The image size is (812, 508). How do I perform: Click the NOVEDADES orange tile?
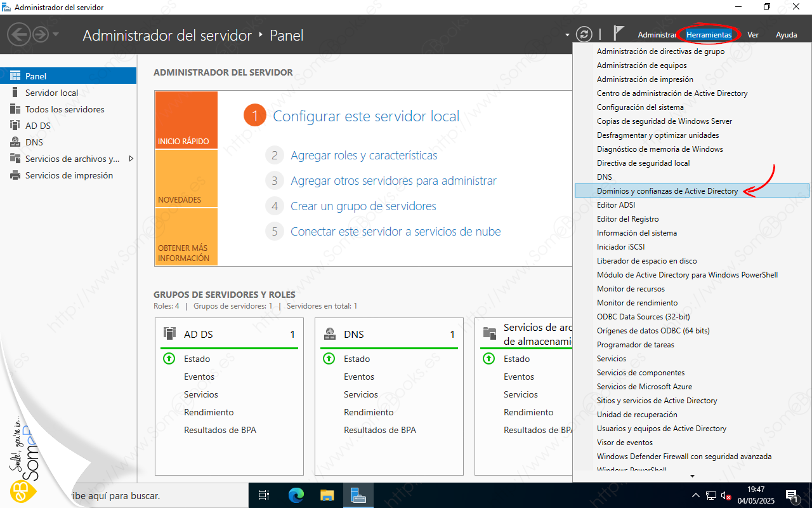(186, 179)
